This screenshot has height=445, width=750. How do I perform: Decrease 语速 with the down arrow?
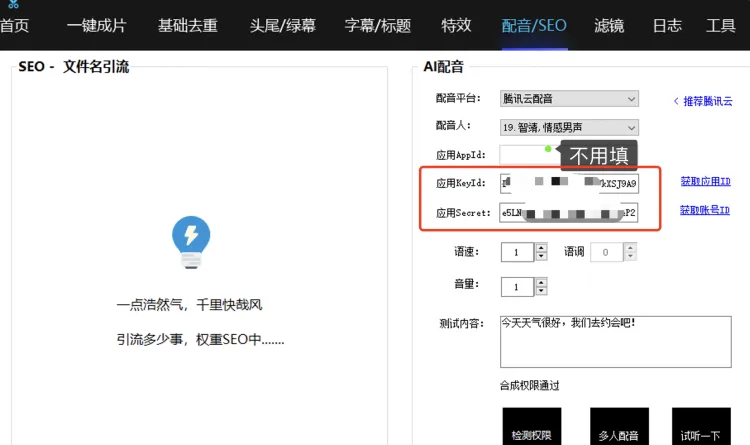pos(541,256)
